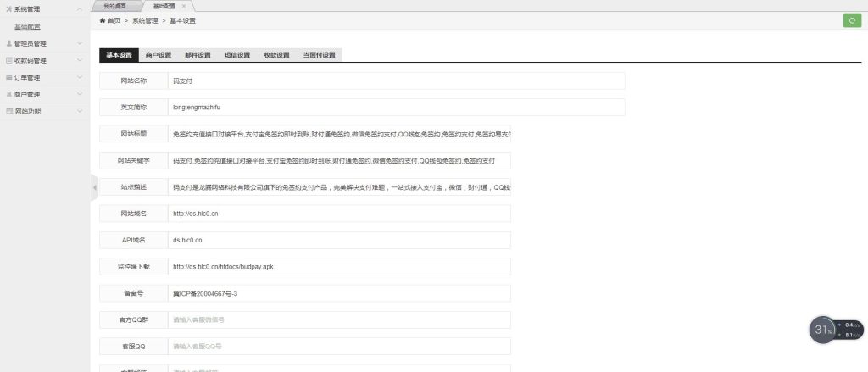Click the sidebar collapse arrow handle
The width and height of the screenshot is (868, 372).
pos(94,187)
